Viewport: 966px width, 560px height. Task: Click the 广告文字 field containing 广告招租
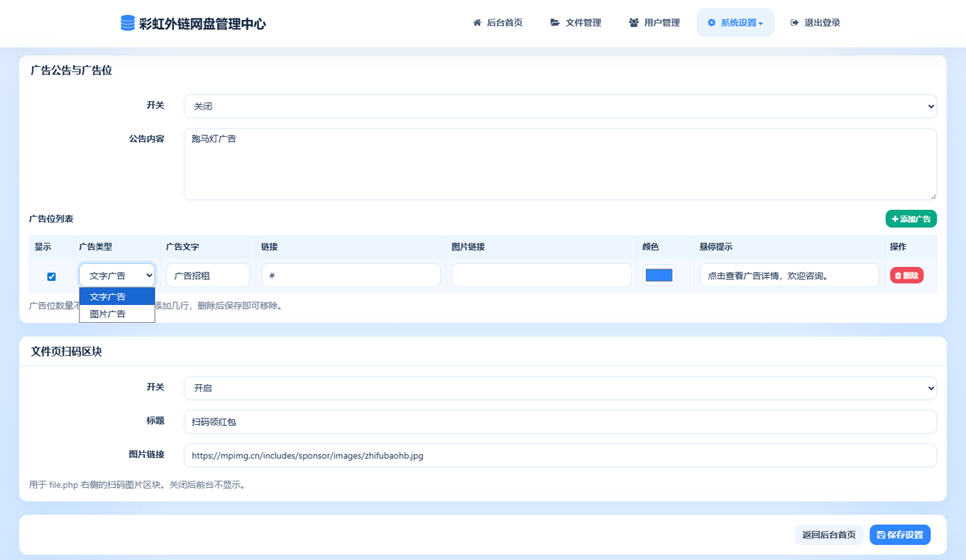point(208,275)
